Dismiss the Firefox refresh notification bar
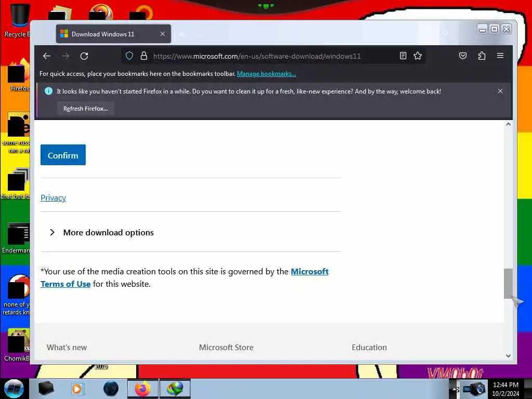Viewport: 532px width, 399px height. [500, 91]
